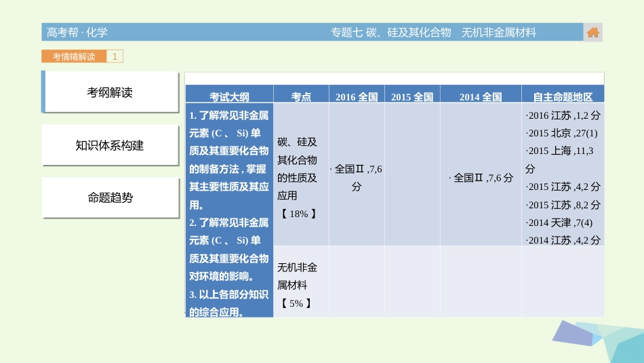
Task: Click the 高考帮·化学 header title
Action: [77, 32]
